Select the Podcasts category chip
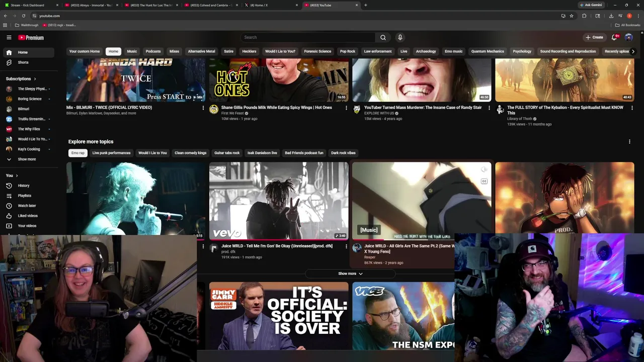 point(153,51)
